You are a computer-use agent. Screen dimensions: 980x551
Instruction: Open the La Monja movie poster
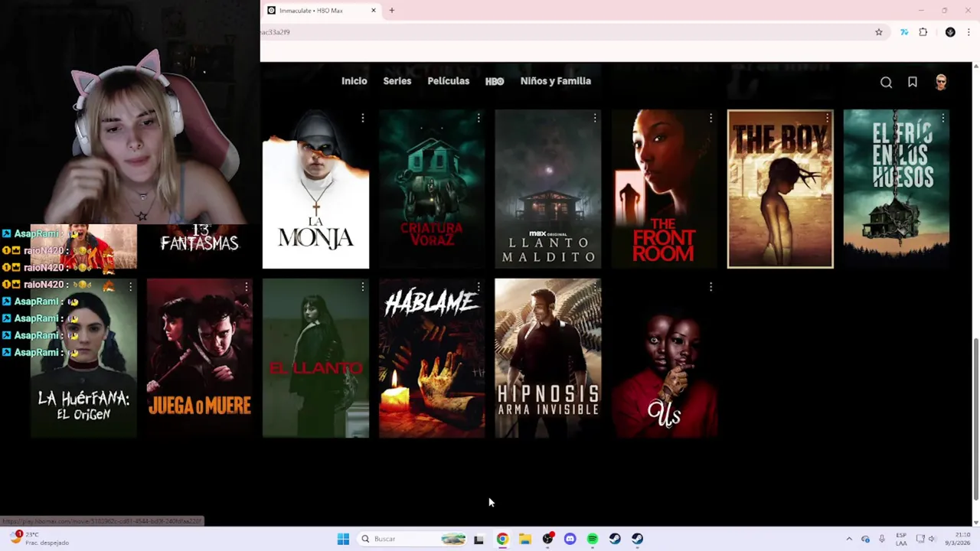tap(315, 189)
